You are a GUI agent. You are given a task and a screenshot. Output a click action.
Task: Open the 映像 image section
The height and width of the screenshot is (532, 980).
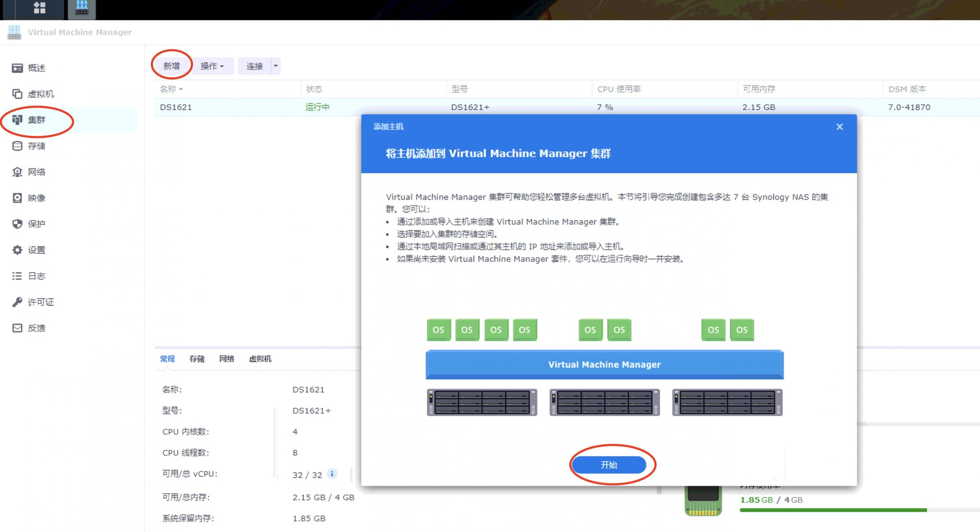click(x=36, y=198)
